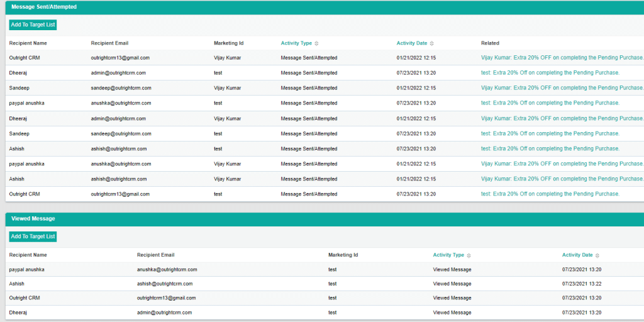Screen dimensions: 644x322
Task: Open Related link for anushka@outrightcrm.com Vijay Kumar row
Action: click(x=562, y=164)
